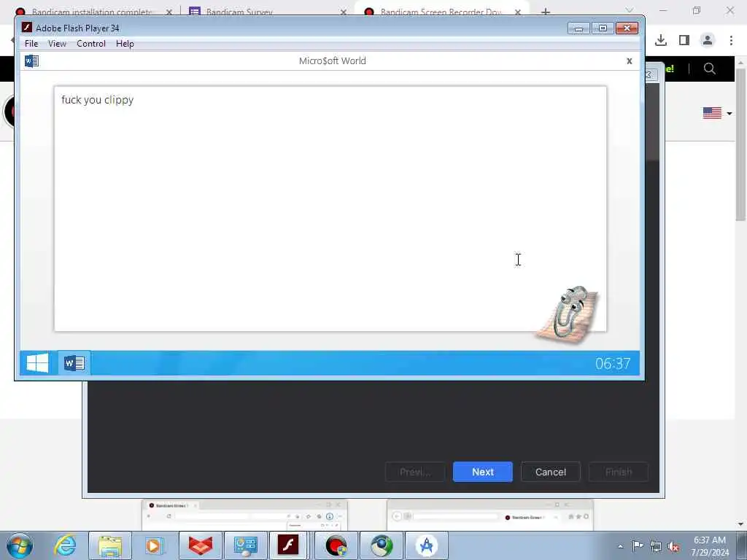Open a new browser tab with plus
Viewport: 747px width, 560px height.
pyautogui.click(x=546, y=12)
